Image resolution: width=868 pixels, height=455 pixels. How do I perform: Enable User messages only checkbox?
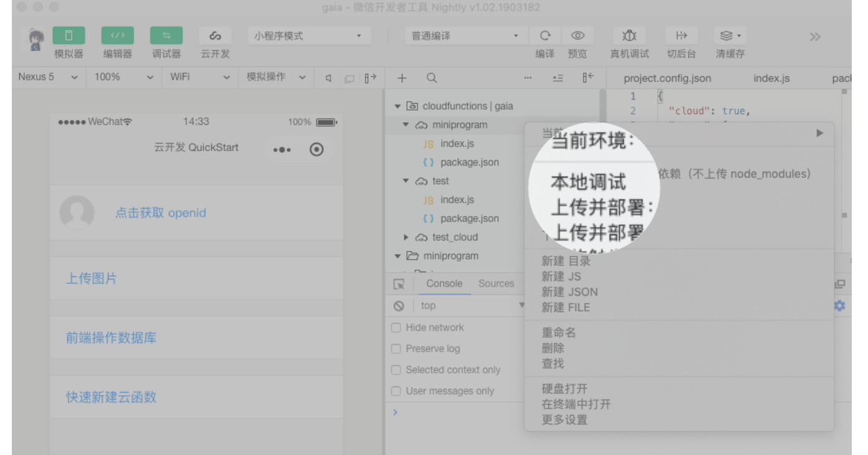396,391
